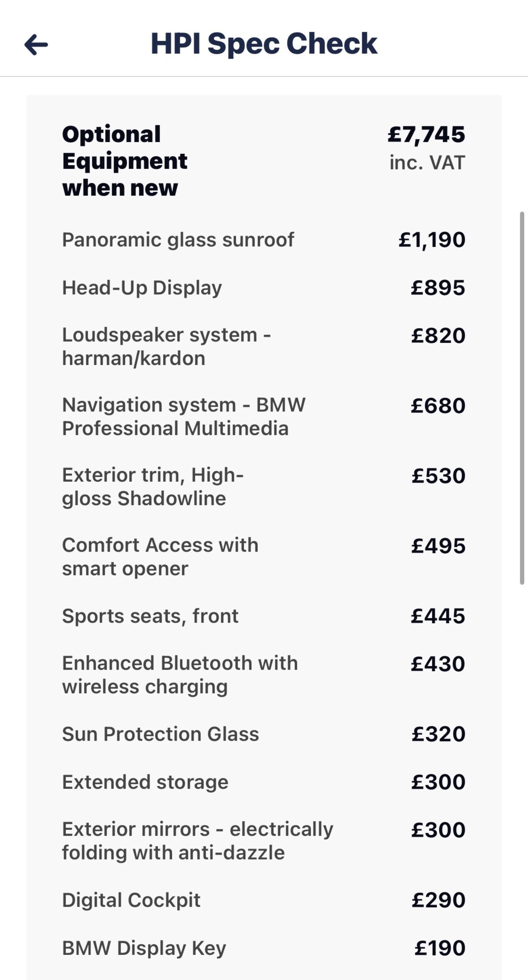Click Comfort Access with smart opener

160,557
